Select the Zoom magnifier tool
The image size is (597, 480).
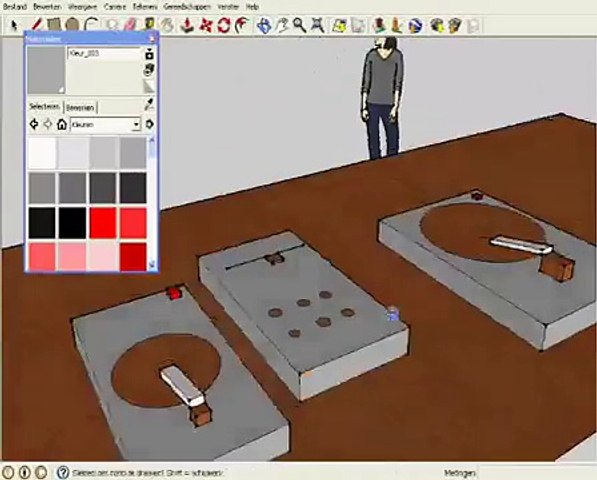click(299, 25)
